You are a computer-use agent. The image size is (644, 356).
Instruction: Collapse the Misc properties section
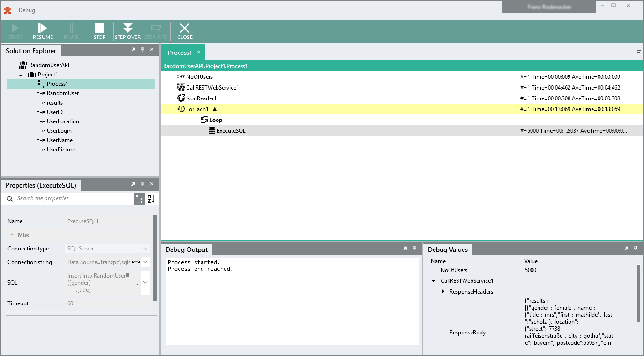pyautogui.click(x=12, y=235)
